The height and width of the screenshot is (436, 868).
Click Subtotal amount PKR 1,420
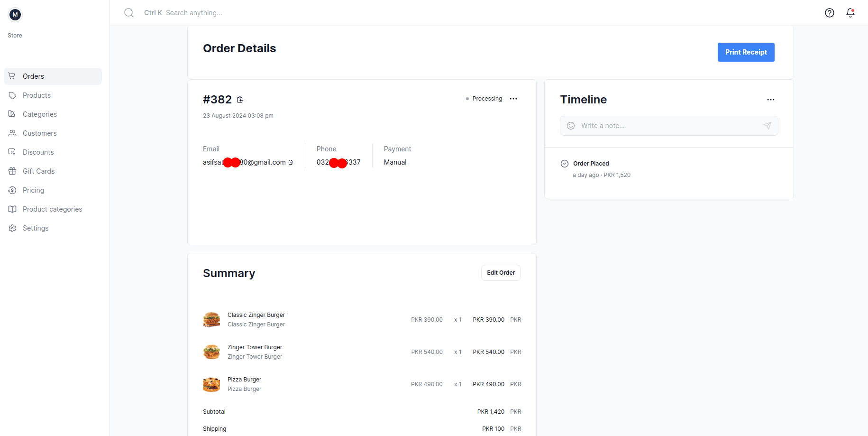pyautogui.click(x=491, y=412)
